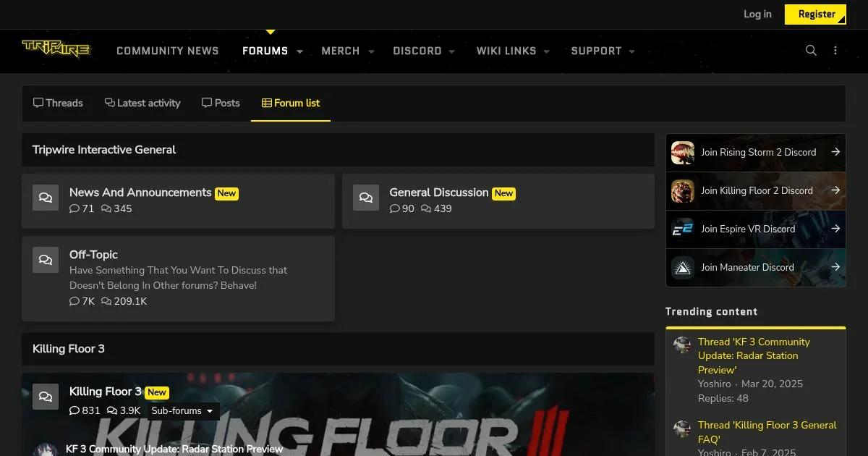
Task: Click Join Killing Floor 2 Discord text
Action: [757, 190]
